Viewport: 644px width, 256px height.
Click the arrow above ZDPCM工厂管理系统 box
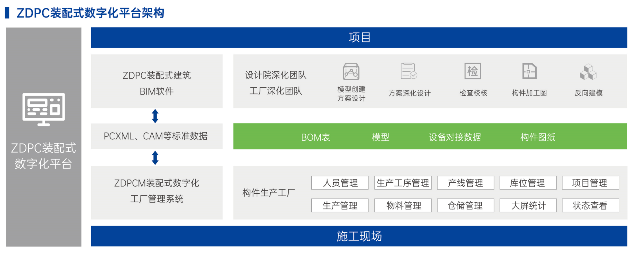155,158
